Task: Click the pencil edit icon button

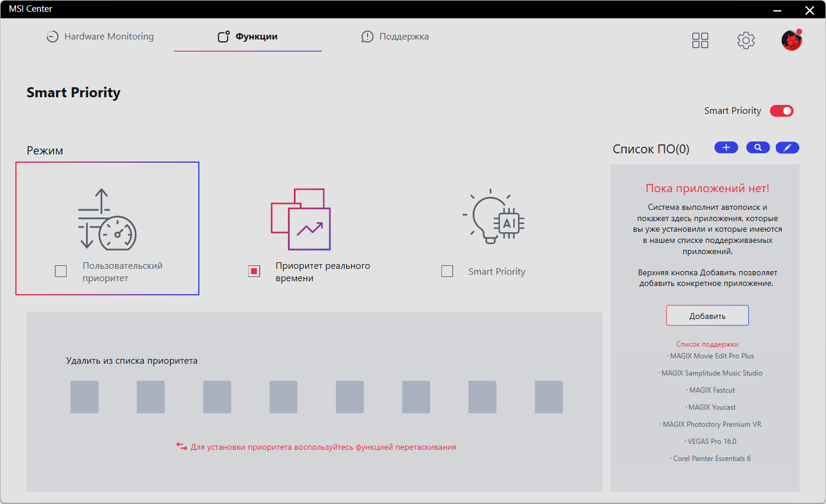Action: pos(788,147)
